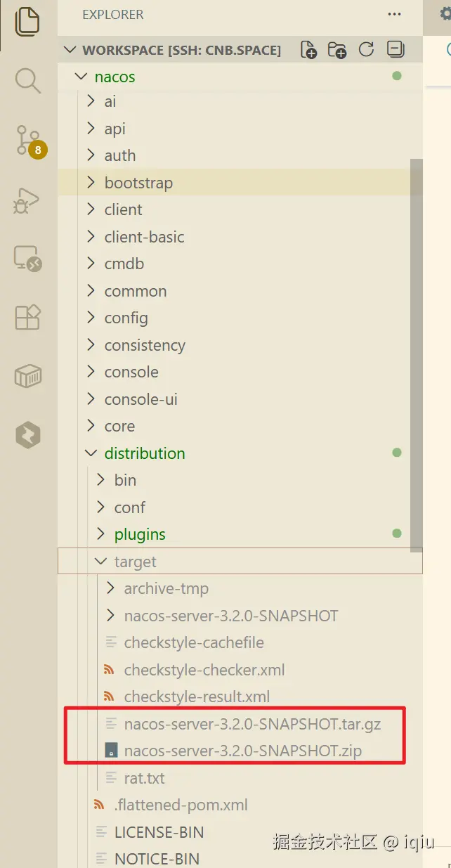Screen dimensions: 451x868
Task: Open the Extensions view icon
Action: (x=27, y=318)
